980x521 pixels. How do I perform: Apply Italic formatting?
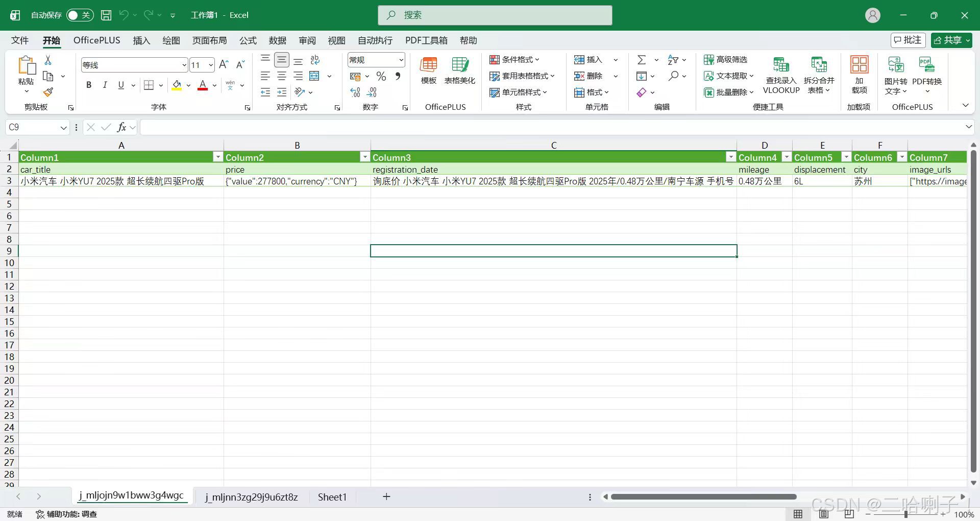pos(105,85)
